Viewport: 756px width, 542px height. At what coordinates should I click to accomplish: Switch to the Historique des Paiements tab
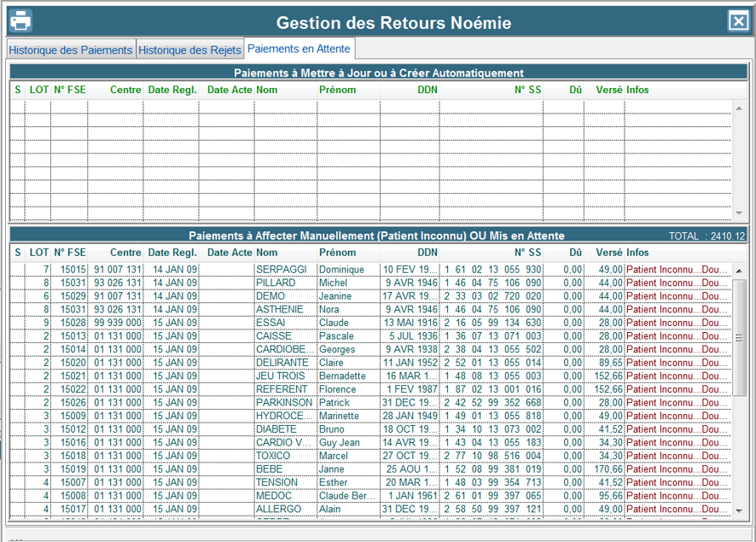point(71,50)
